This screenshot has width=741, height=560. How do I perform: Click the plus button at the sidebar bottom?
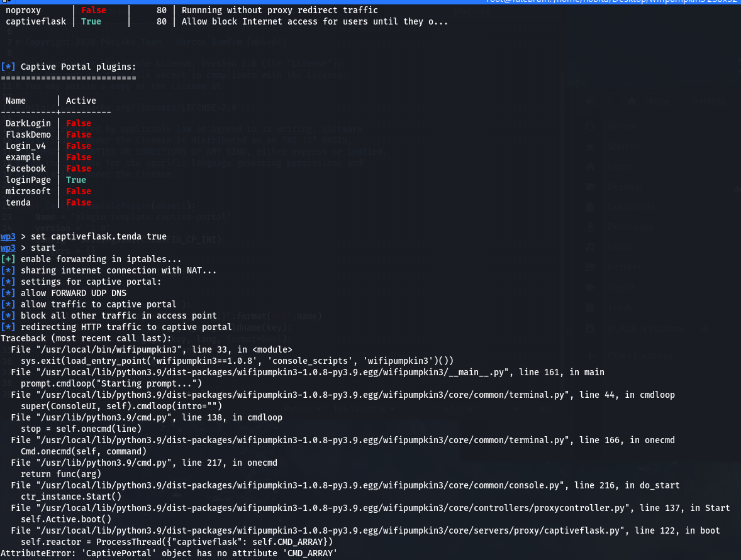(x=590, y=355)
